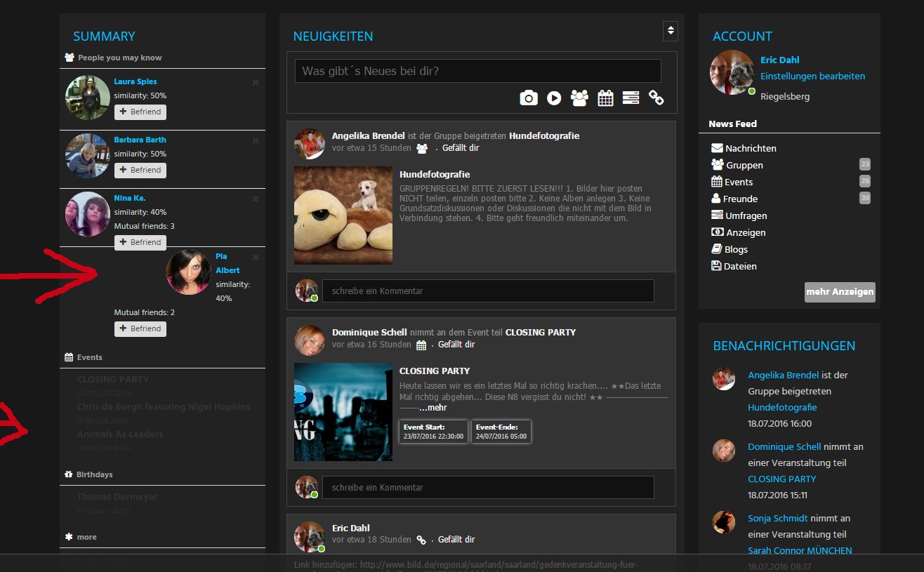This screenshot has width=924, height=572.
Task: Focus the 'Was gibt´s Neues bei dir?' field
Action: (478, 71)
